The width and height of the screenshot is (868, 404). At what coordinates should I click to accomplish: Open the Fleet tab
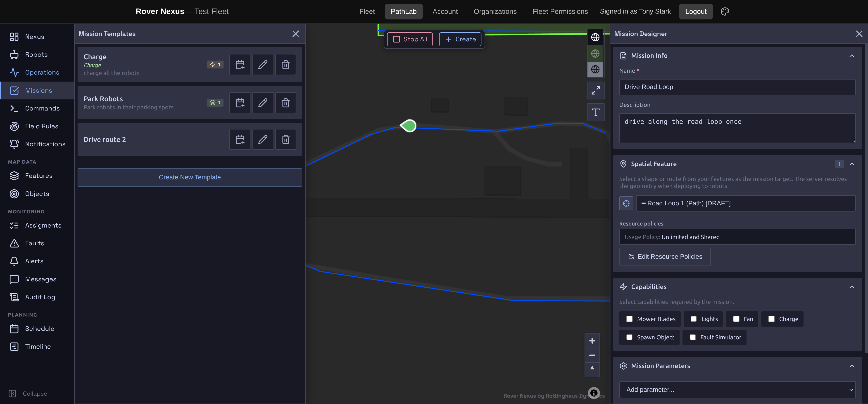tap(367, 12)
